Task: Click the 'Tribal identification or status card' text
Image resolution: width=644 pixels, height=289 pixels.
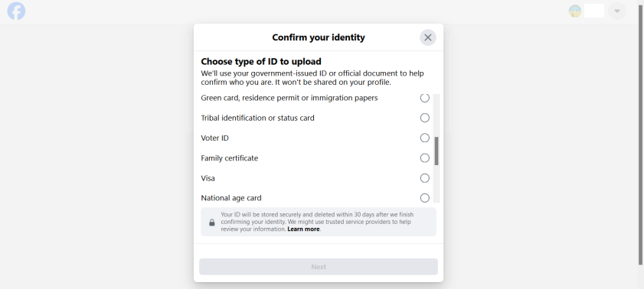Action: tap(257, 118)
